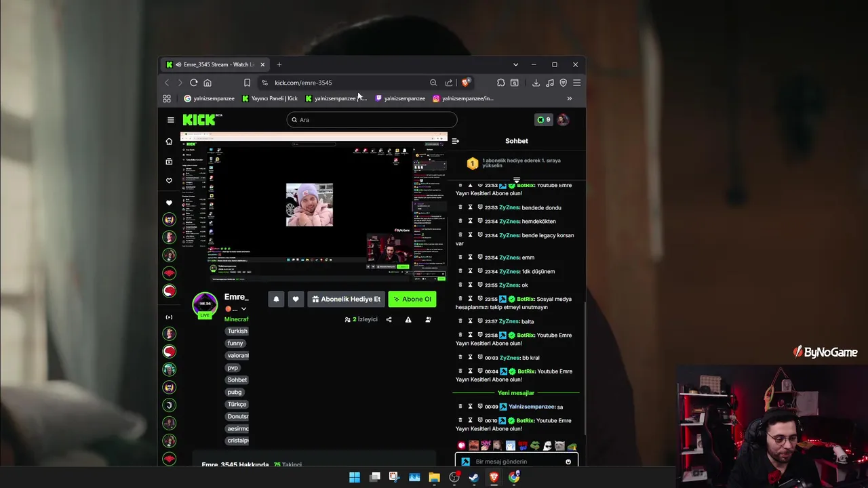Open the music note media control icon
This screenshot has width=868, height=488.
pyautogui.click(x=549, y=83)
